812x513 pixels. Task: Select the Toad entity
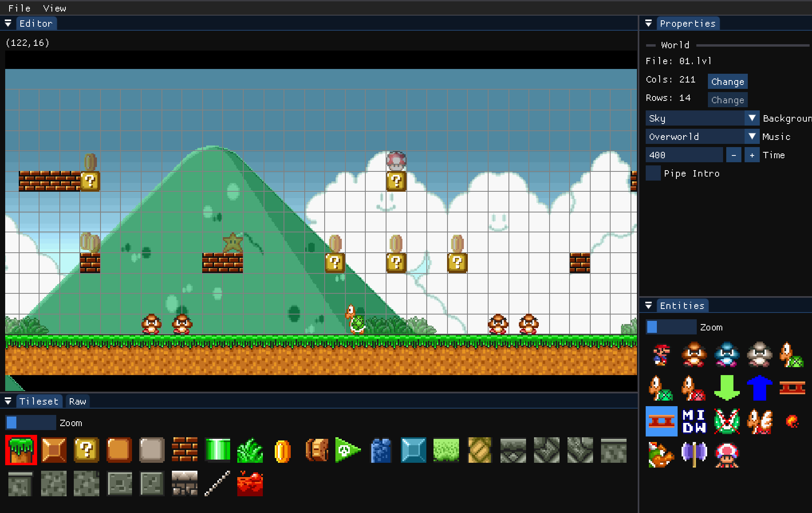[x=727, y=455]
